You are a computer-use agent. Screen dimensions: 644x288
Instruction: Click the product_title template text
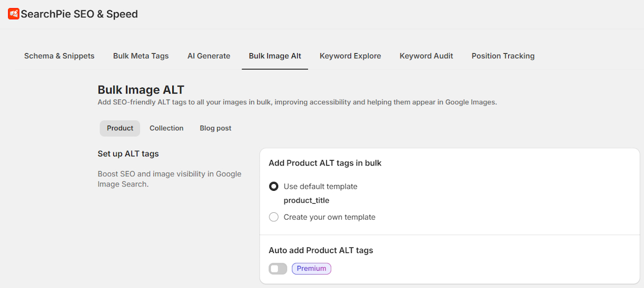pyautogui.click(x=306, y=200)
